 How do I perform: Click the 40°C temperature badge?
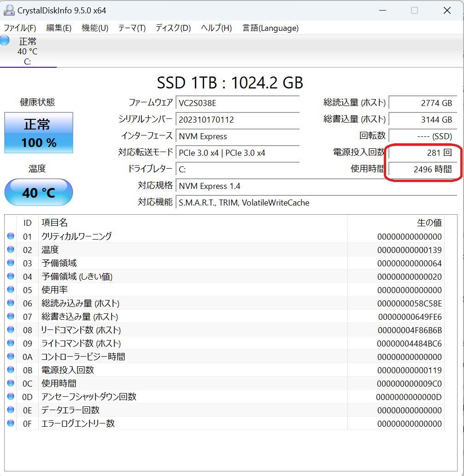(x=38, y=193)
